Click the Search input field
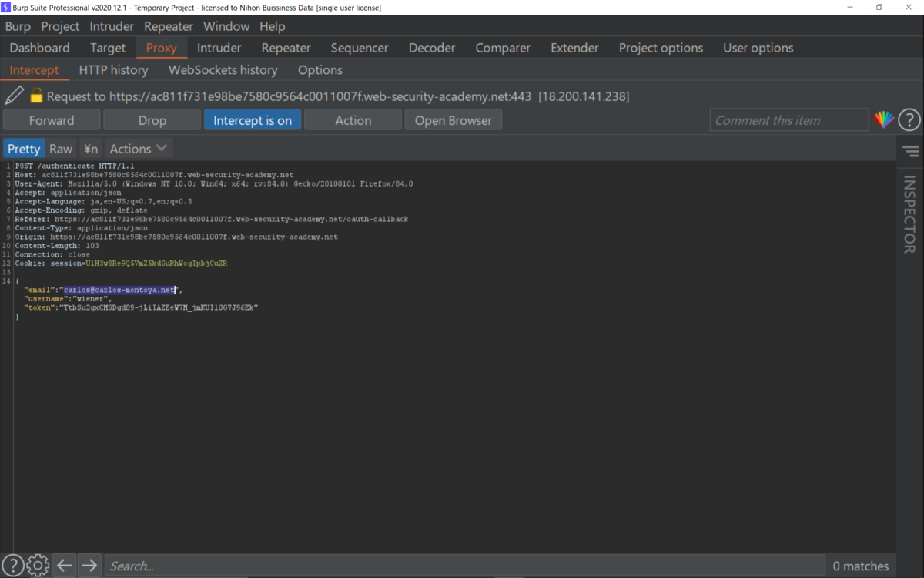This screenshot has height=578, width=924. (464, 566)
